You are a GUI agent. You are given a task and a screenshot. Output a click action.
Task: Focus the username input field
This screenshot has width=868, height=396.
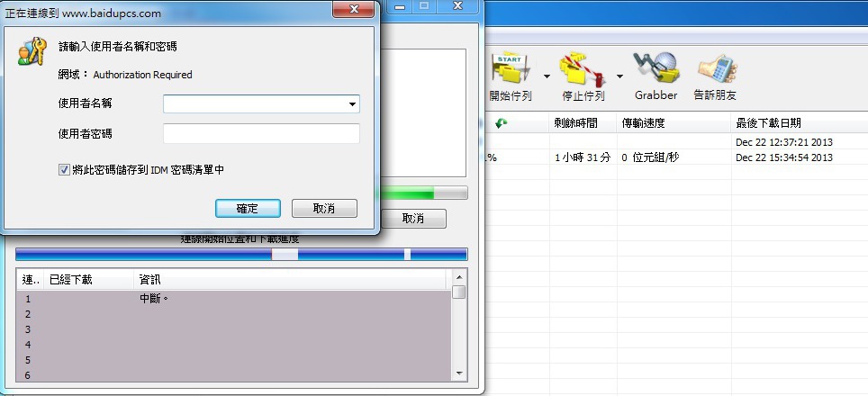(261, 104)
